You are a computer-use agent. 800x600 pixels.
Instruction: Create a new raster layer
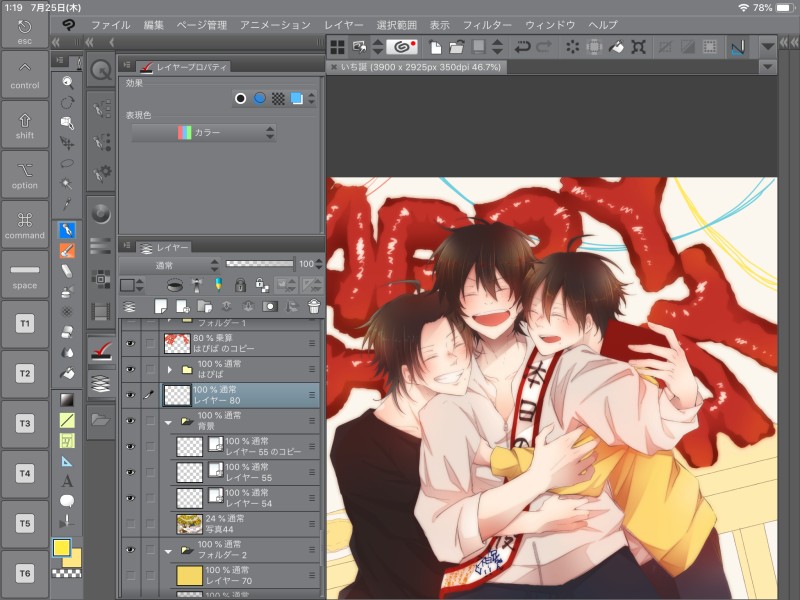(160, 306)
